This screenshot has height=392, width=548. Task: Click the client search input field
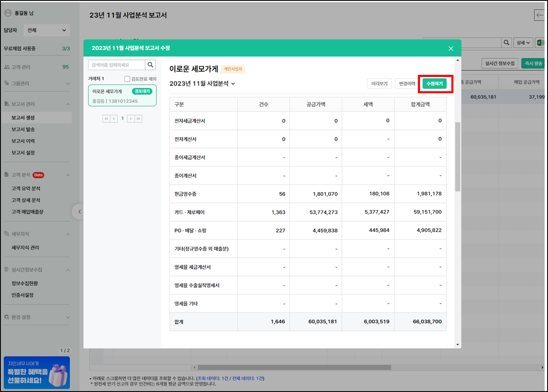[x=117, y=65]
